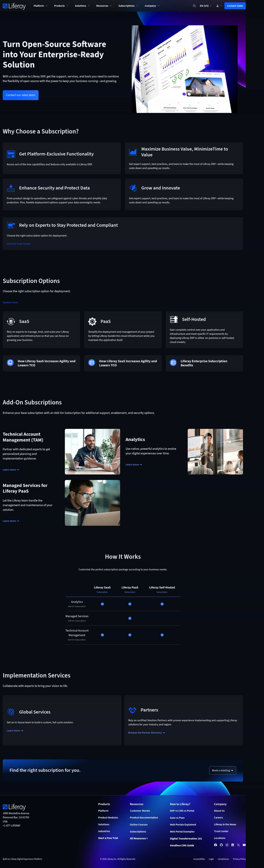Open the Legal footer link

click(211, 859)
